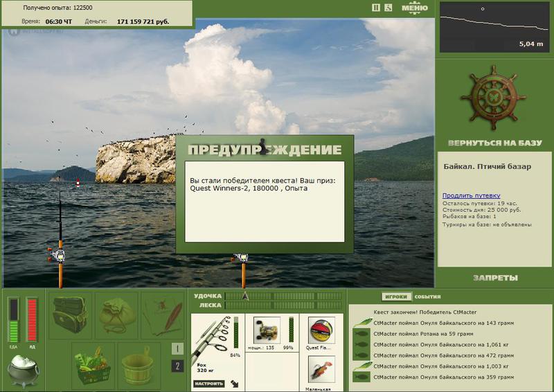Click the Рыбаков на базе: 1 line
This screenshot has height=392, width=554.
pyautogui.click(x=470, y=216)
